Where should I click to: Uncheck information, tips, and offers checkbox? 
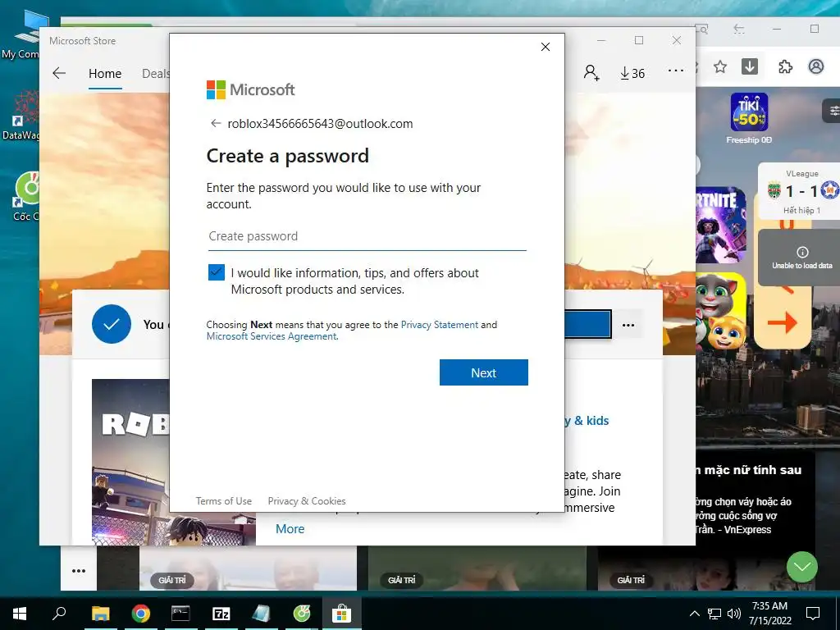click(x=217, y=272)
